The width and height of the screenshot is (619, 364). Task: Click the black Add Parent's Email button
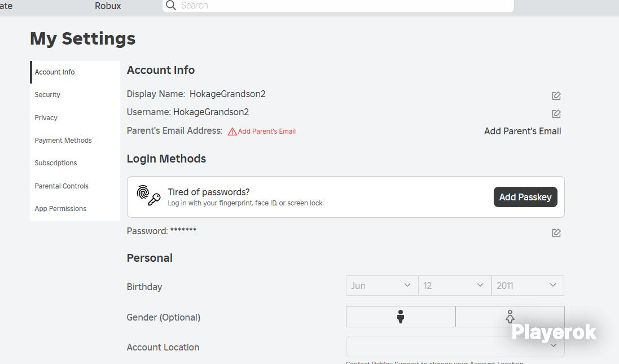click(523, 131)
